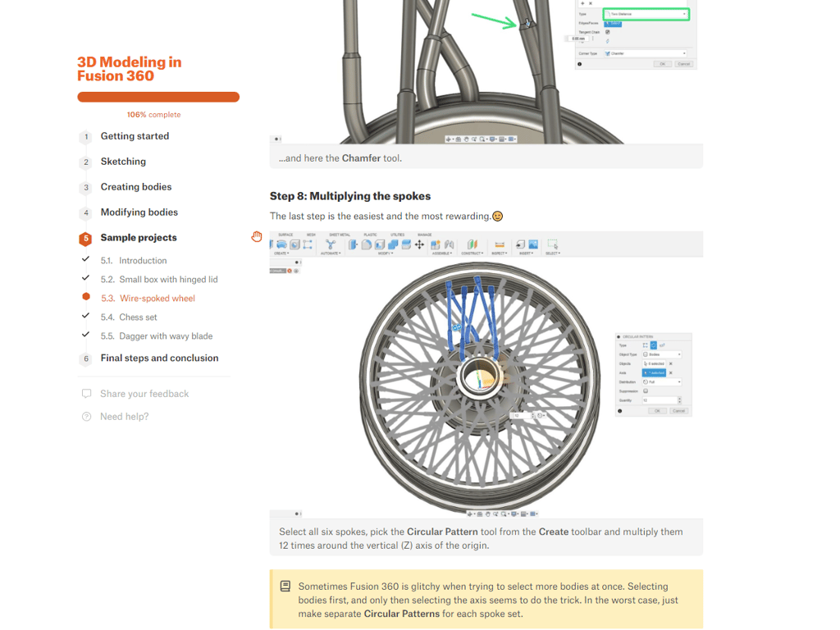Open 5.5 Dagger with wavy blade lesson
Screen dimensions: 840x630
pos(166,336)
